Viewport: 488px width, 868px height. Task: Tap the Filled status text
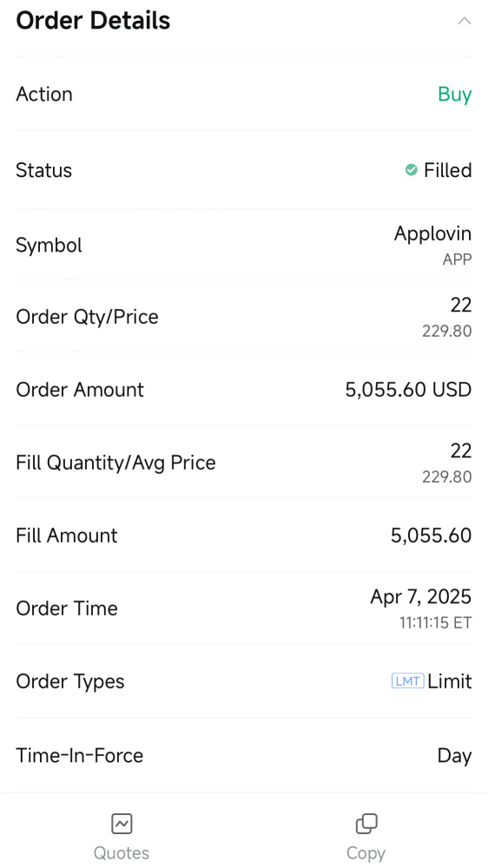447,170
